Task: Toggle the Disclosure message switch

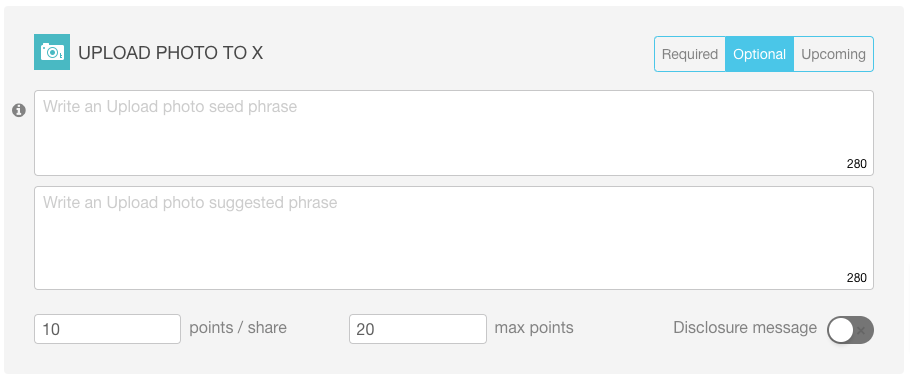Action: 850,330
